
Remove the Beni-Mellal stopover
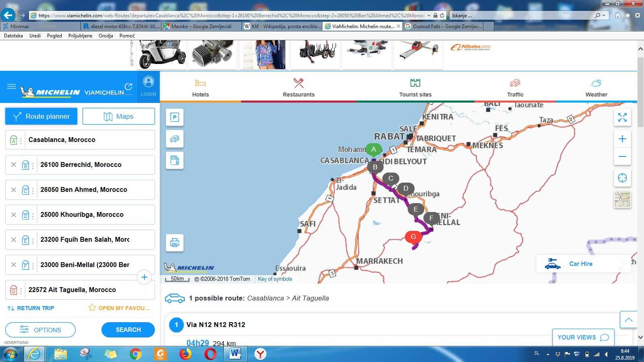14,265
